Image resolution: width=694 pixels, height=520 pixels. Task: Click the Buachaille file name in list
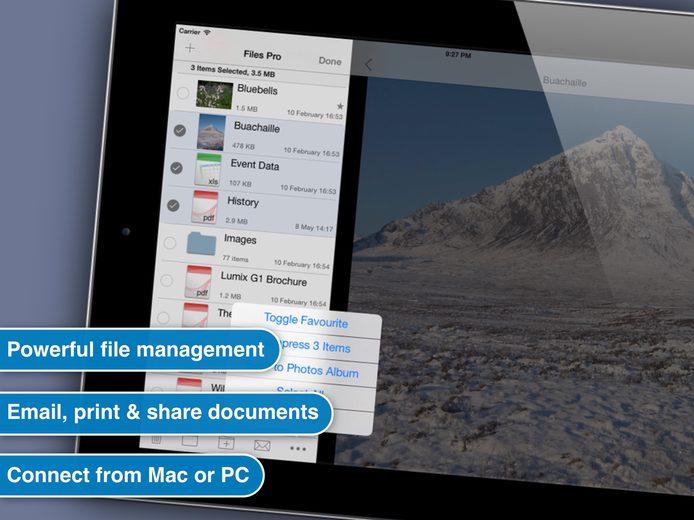point(257,127)
